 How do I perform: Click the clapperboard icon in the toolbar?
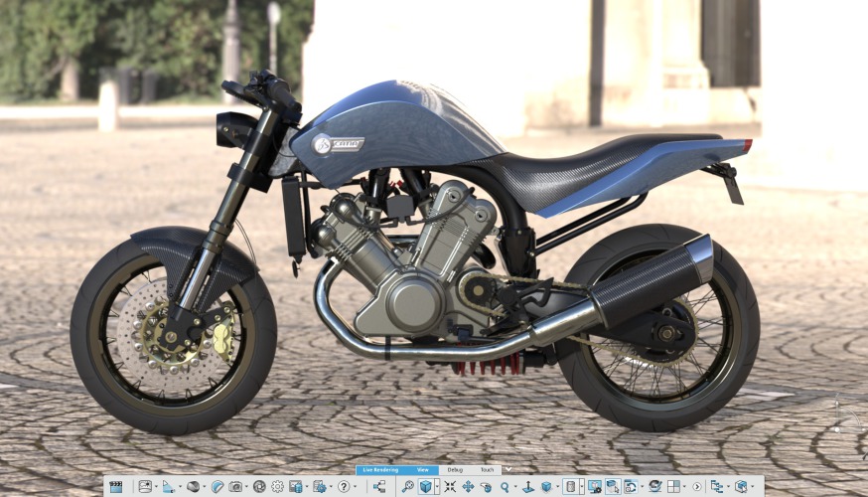point(116,487)
